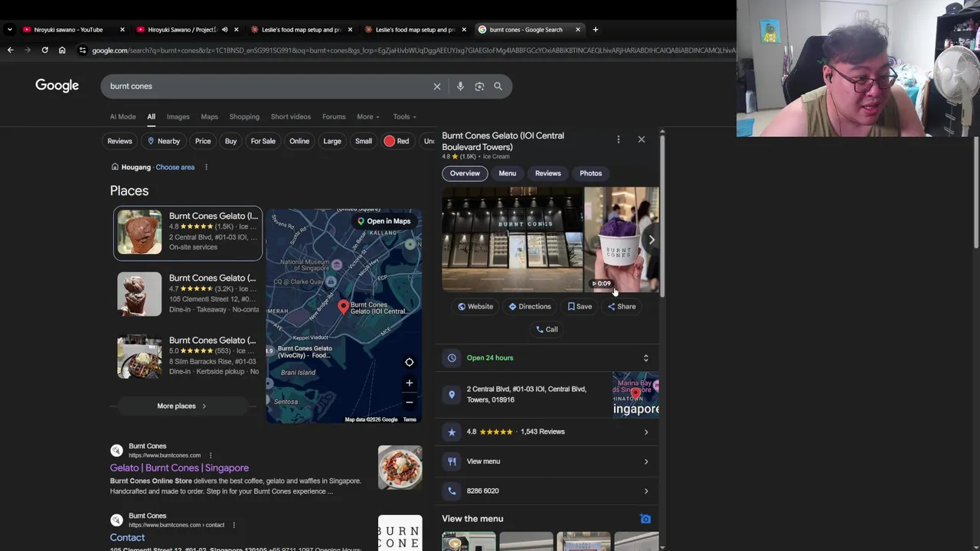Viewport: 980px width, 551px height.
Task: Open the More dropdown in search tabs
Action: click(x=367, y=117)
